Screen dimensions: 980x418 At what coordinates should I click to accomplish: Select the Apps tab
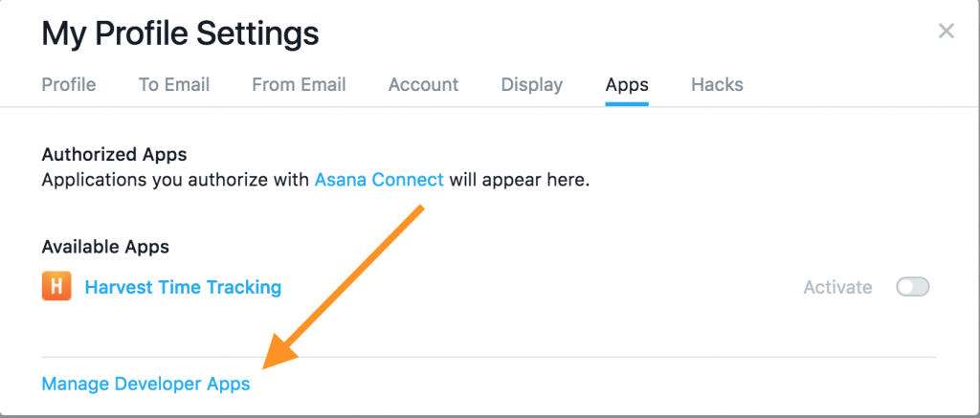tap(627, 85)
